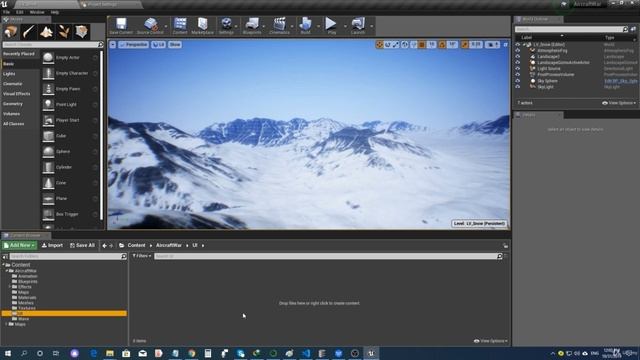Toggle surface snapping in viewport
The width and height of the screenshot is (640, 360).
pyautogui.click(x=413, y=44)
